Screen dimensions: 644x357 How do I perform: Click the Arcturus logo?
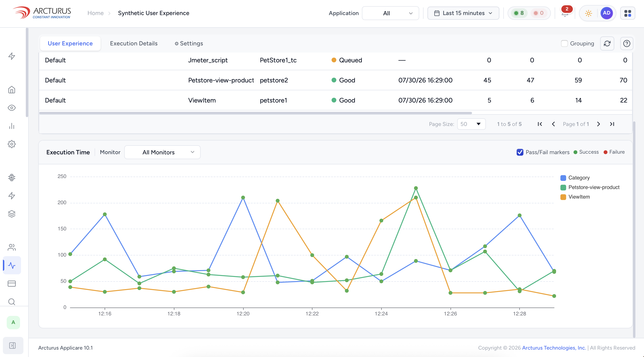pyautogui.click(x=42, y=13)
